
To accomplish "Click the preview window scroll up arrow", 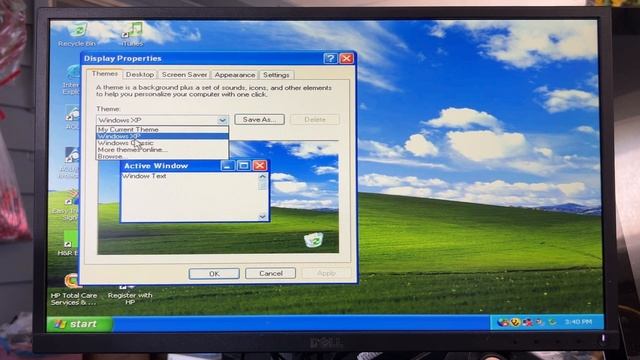I will coord(262,176).
